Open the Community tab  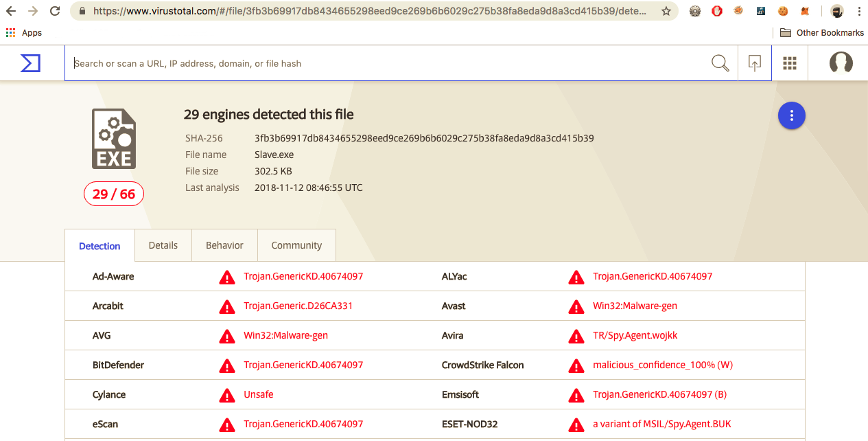(296, 245)
